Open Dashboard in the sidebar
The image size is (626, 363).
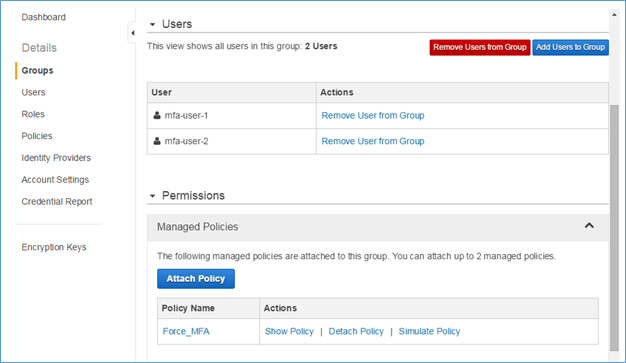(x=44, y=17)
